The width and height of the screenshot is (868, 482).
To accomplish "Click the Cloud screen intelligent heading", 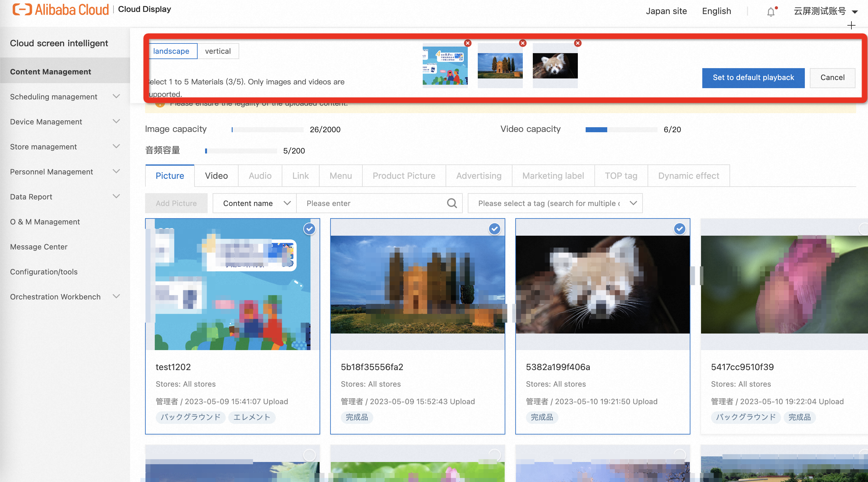I will [59, 43].
